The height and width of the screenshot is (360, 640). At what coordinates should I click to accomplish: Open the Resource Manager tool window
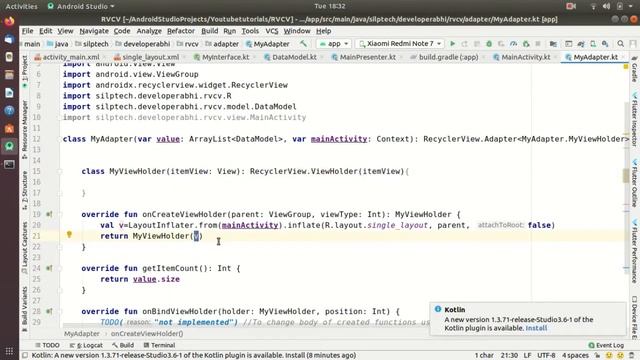click(x=24, y=130)
